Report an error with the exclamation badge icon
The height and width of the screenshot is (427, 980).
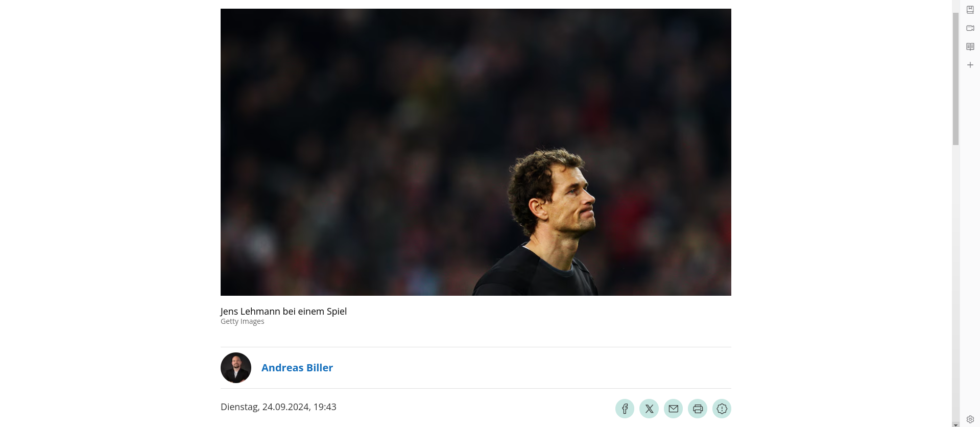pos(722,409)
